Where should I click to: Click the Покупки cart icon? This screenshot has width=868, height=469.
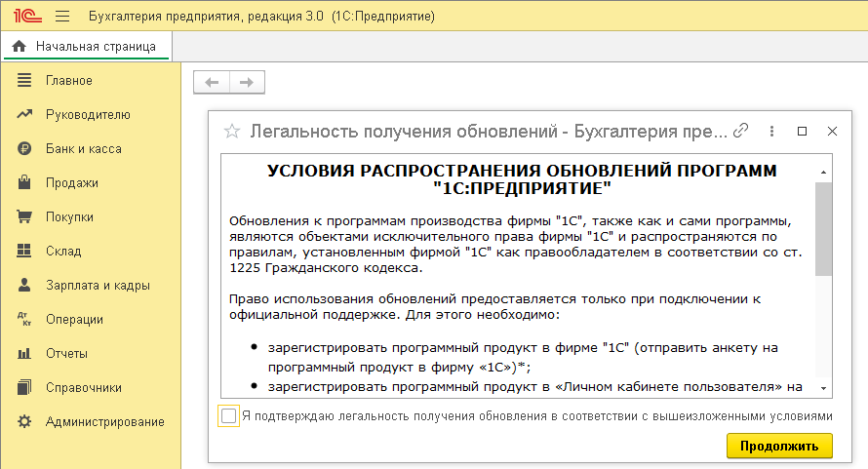(x=24, y=216)
